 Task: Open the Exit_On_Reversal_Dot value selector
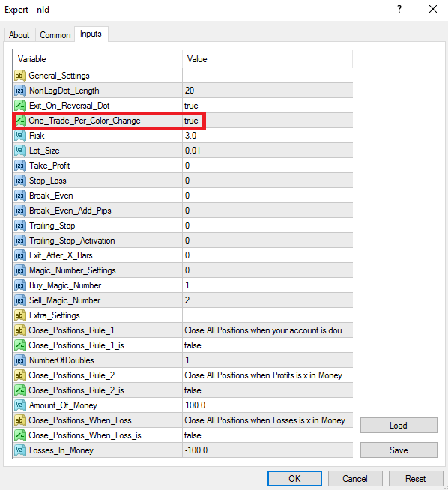tap(267, 106)
